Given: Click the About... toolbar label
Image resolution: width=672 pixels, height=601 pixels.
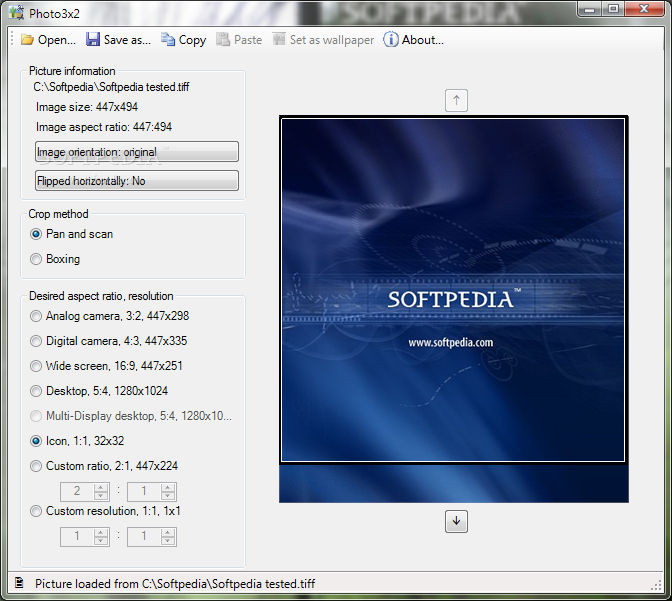Looking at the screenshot, I should tap(423, 40).
